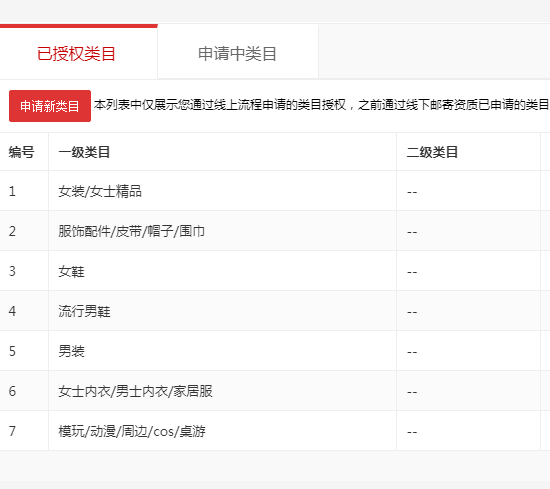
Task: Click the 二级类目 cell of 男装 row
Action: pyautogui.click(x=468, y=351)
